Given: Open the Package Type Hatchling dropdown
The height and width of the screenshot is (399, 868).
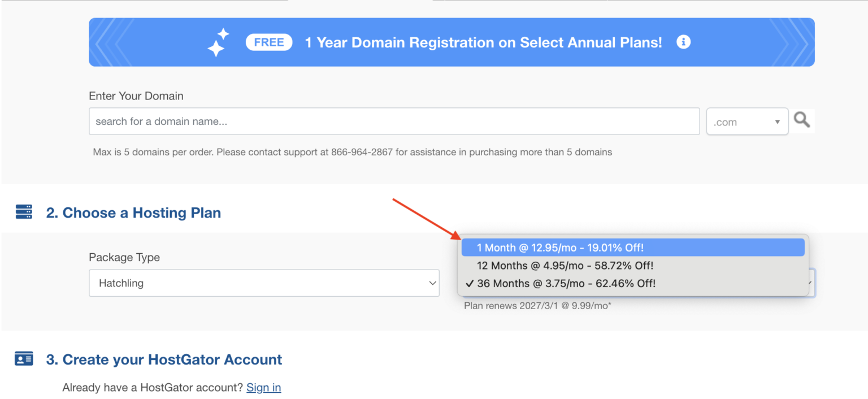Looking at the screenshot, I should (x=263, y=283).
